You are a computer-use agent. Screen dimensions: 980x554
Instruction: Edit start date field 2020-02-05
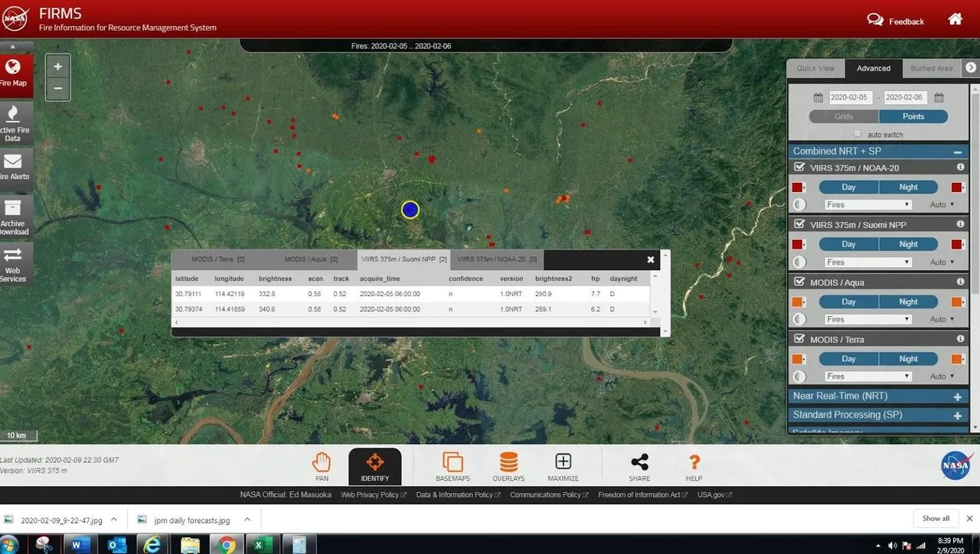tap(850, 98)
